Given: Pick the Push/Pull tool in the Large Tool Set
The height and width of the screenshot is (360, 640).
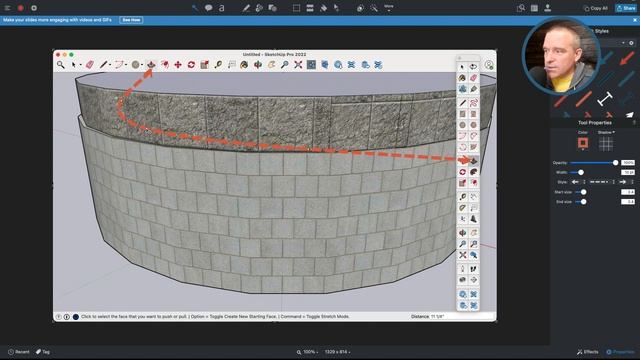Looking at the screenshot, I should tap(473, 161).
